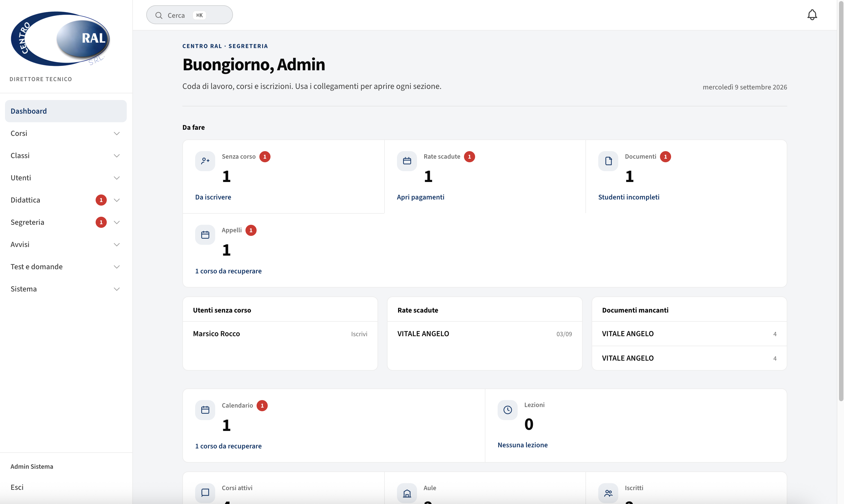Viewport: 844px width, 504px height.
Task: Focus the Cerca search field
Action: point(189,15)
